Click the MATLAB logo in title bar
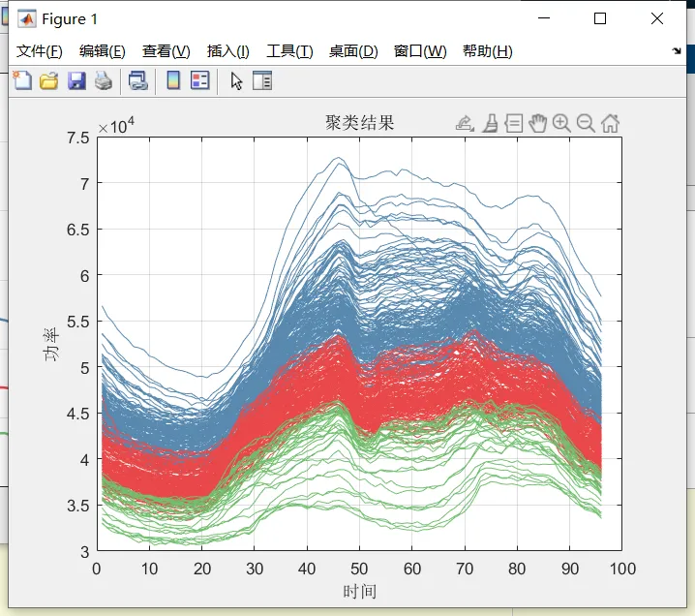Viewport: 695px width, 616px height. pos(26,19)
